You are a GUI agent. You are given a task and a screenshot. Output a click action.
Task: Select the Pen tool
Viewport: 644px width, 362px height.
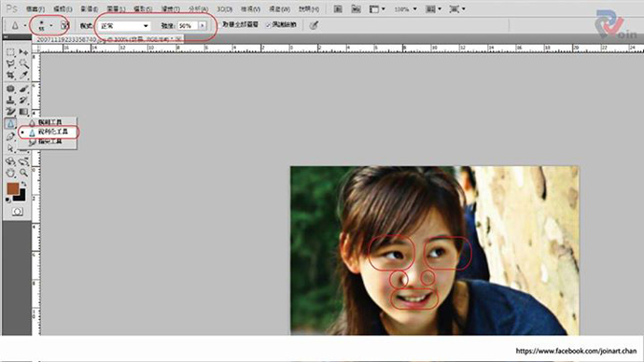[x=10, y=136]
